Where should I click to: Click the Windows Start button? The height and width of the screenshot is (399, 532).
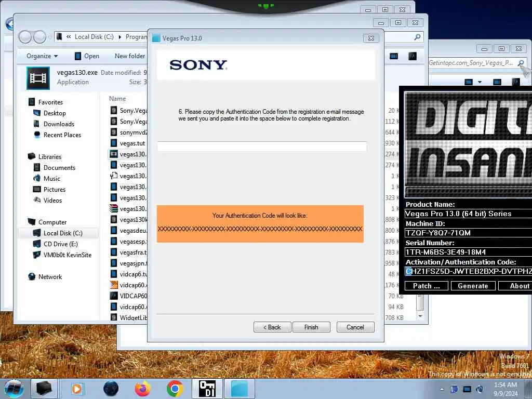[x=14, y=389]
